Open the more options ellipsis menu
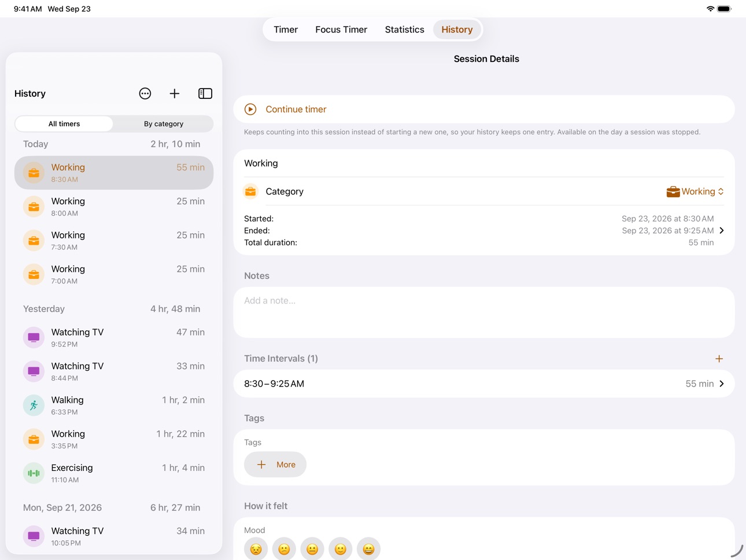The height and width of the screenshot is (560, 746). tap(145, 94)
